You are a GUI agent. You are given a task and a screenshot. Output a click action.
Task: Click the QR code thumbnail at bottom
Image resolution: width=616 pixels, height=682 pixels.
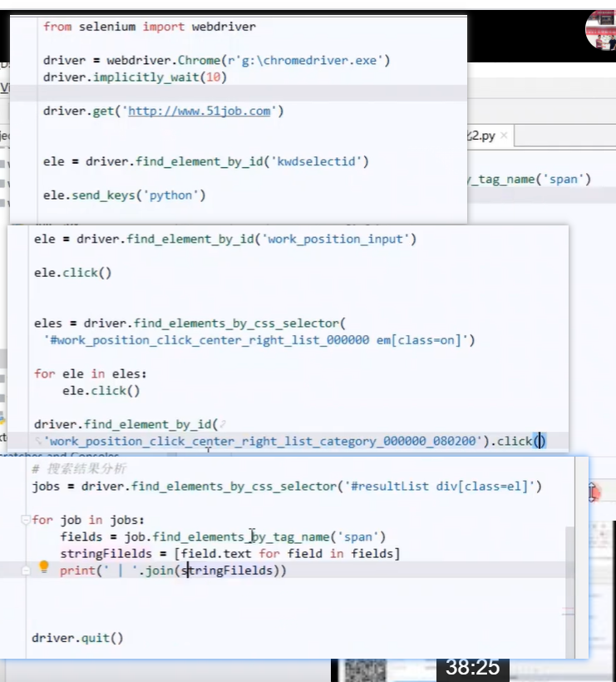(x=364, y=670)
